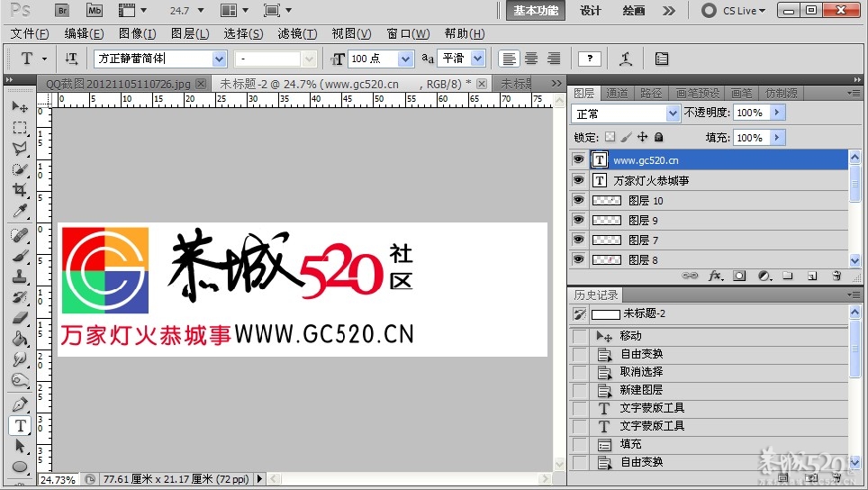
Task: Switch to the 通道 tab
Action: [617, 93]
